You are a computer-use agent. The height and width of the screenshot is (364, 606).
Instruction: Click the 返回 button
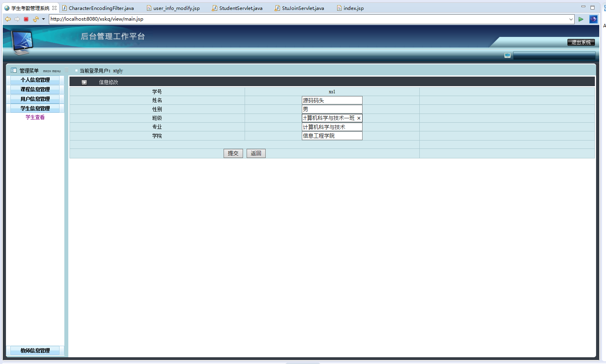tap(256, 153)
